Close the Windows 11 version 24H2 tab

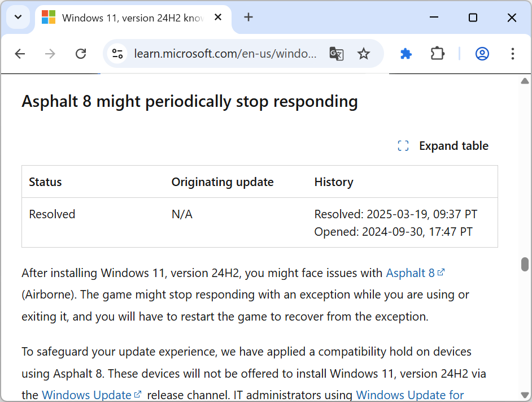coord(218,17)
